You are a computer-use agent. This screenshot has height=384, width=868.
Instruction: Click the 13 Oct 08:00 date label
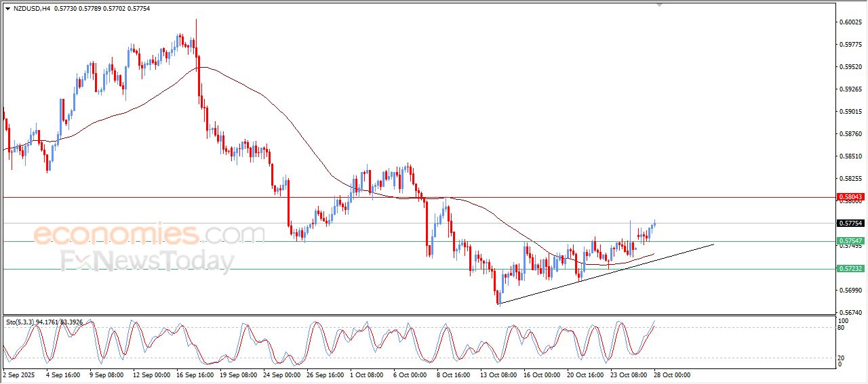[x=498, y=375]
